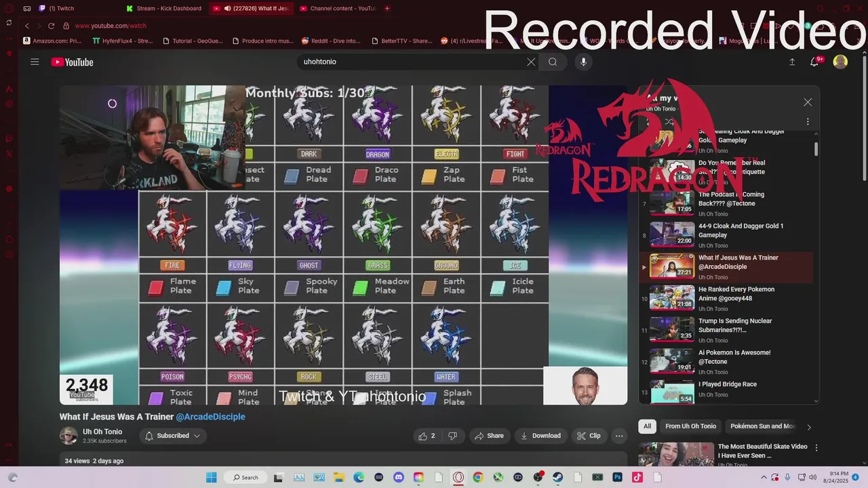Screen dimensions: 868x488
Task: Open Reddit - Dive into bookmark
Action: click(x=331, y=41)
